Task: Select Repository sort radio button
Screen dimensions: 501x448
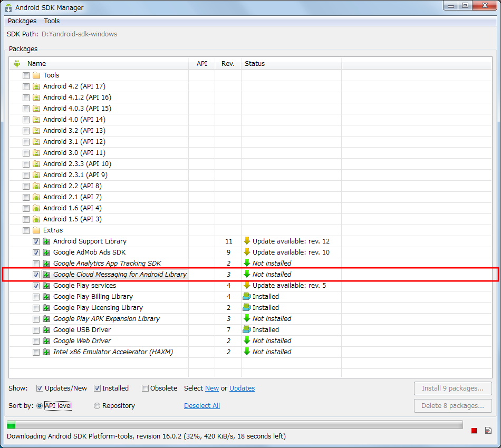Action: (x=97, y=406)
